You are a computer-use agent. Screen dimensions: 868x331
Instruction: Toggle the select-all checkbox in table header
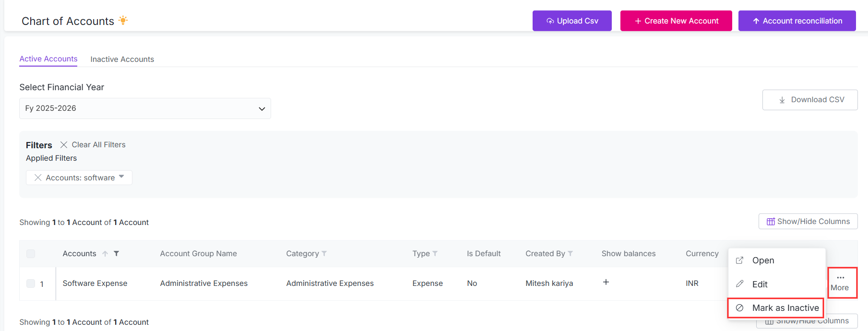[x=31, y=254]
